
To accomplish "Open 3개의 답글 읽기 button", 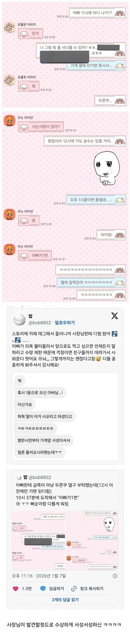I will [x=65, y=600].
